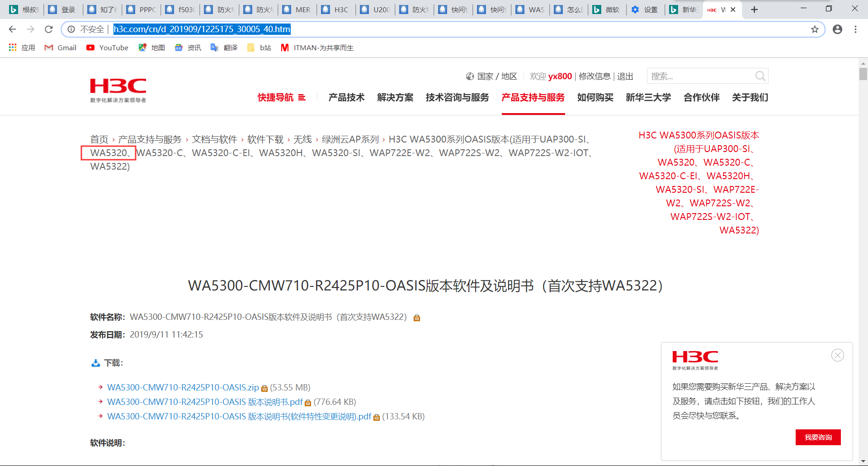
Task: Click the 修改信息 link
Action: [594, 76]
